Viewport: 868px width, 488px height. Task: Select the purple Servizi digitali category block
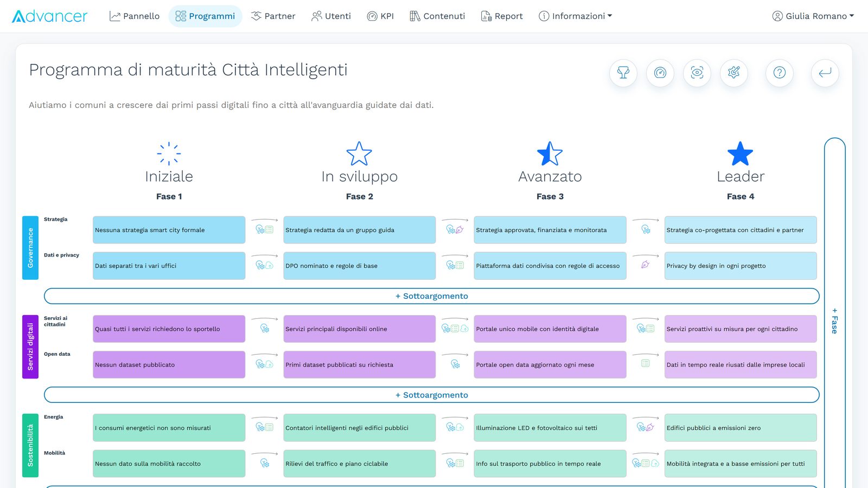[30, 346]
